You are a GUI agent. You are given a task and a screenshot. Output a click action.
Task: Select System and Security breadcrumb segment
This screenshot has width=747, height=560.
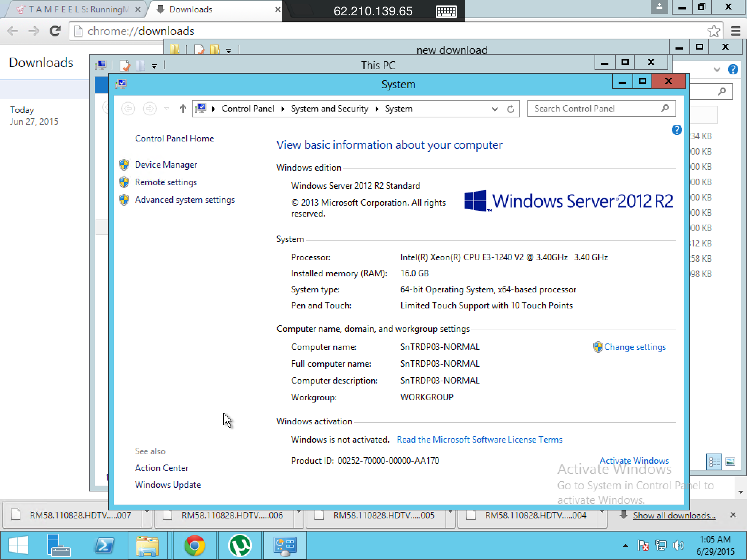330,109
